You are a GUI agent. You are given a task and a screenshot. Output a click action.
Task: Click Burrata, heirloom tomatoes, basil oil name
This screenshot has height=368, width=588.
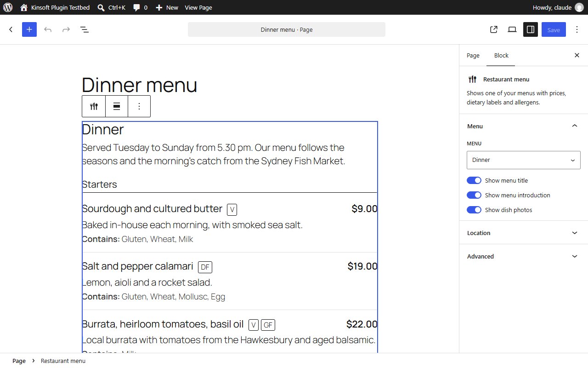pyautogui.click(x=163, y=324)
